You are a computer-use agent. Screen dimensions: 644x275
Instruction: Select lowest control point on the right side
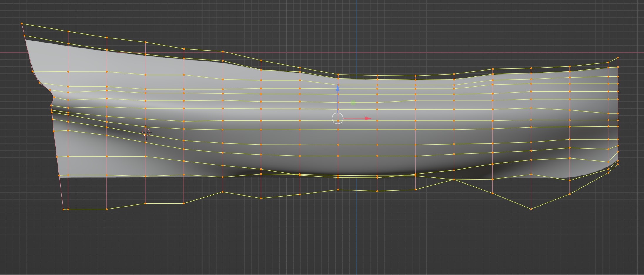(x=531, y=209)
